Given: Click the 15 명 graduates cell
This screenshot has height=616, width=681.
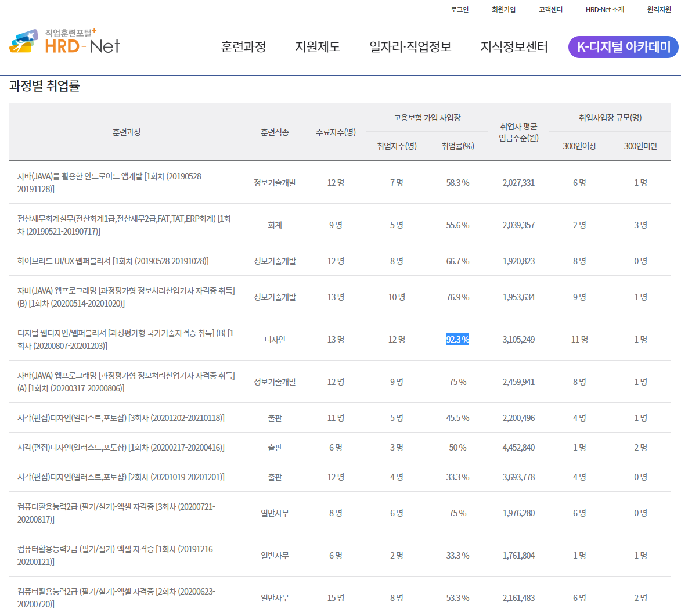Looking at the screenshot, I should (336, 598).
